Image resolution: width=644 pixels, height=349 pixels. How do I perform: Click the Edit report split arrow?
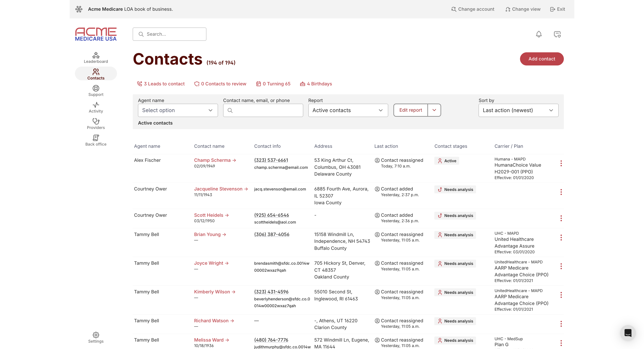point(434,110)
